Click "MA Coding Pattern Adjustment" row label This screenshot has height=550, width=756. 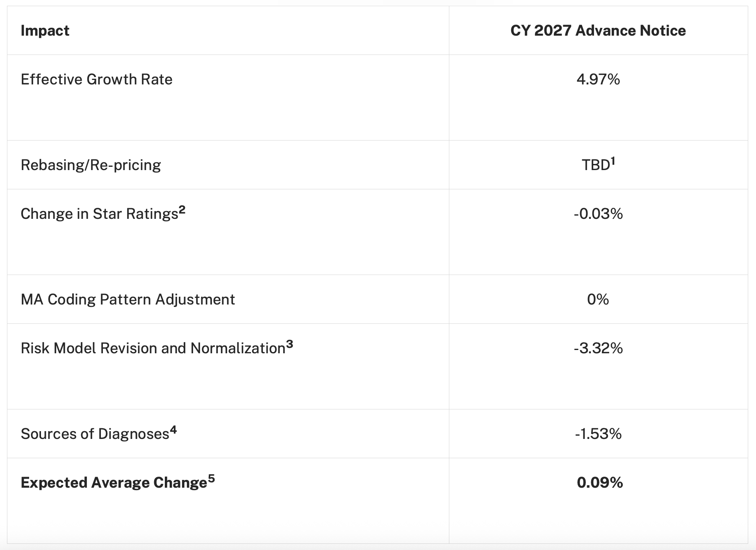click(x=128, y=300)
